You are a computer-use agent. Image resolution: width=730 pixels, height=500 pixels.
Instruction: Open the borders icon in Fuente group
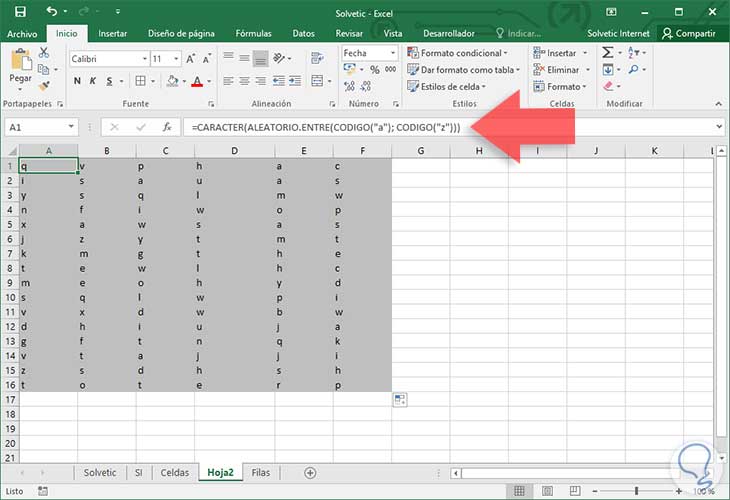coord(140,81)
